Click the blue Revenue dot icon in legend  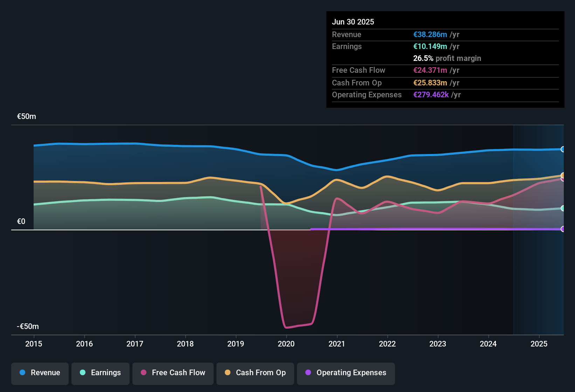click(x=22, y=373)
